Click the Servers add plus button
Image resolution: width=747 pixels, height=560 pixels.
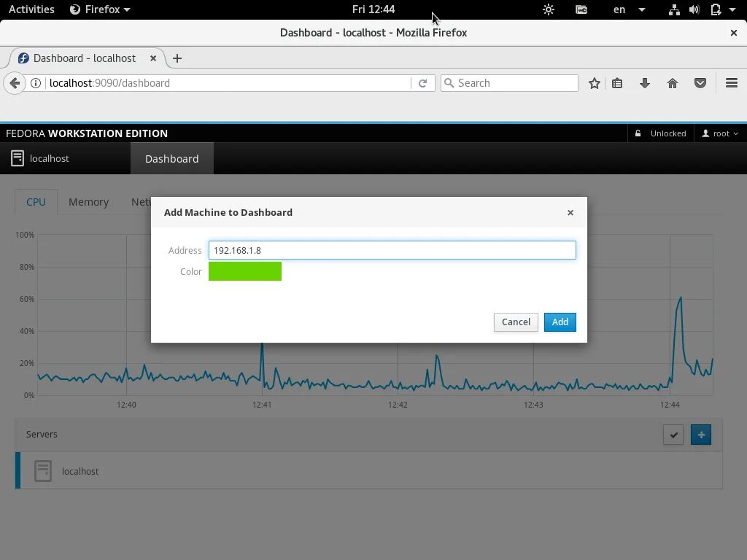[x=701, y=435]
